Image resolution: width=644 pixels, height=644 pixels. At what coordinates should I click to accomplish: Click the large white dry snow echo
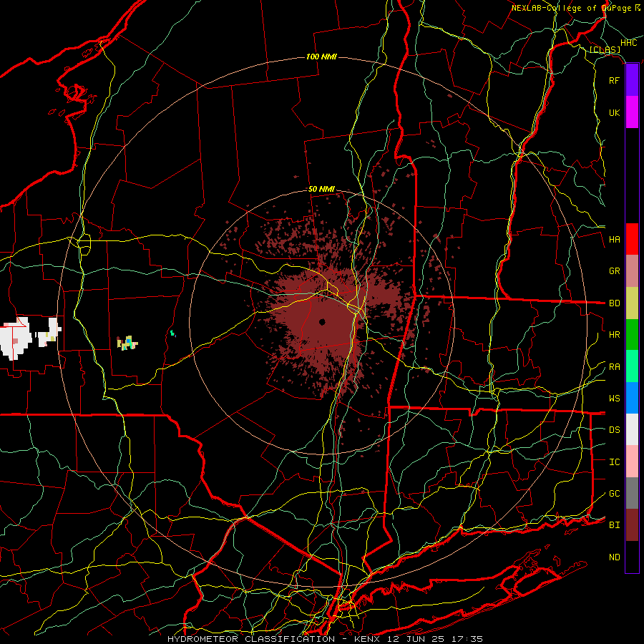[x=15, y=338]
